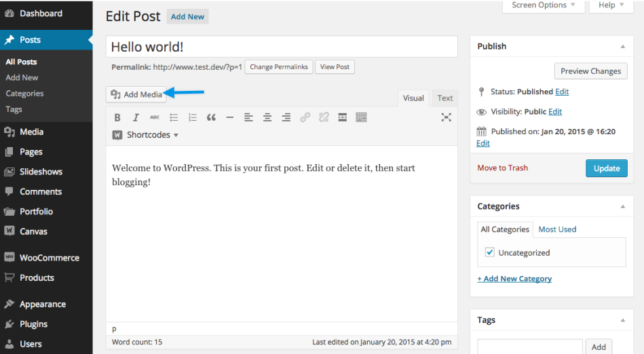Toggle strikethrough formatting
The image size is (644, 354).
[155, 117]
